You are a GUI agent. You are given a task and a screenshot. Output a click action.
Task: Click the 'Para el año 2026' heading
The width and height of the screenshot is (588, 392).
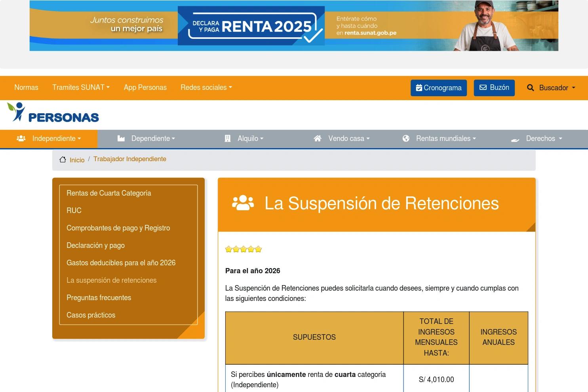point(253,271)
